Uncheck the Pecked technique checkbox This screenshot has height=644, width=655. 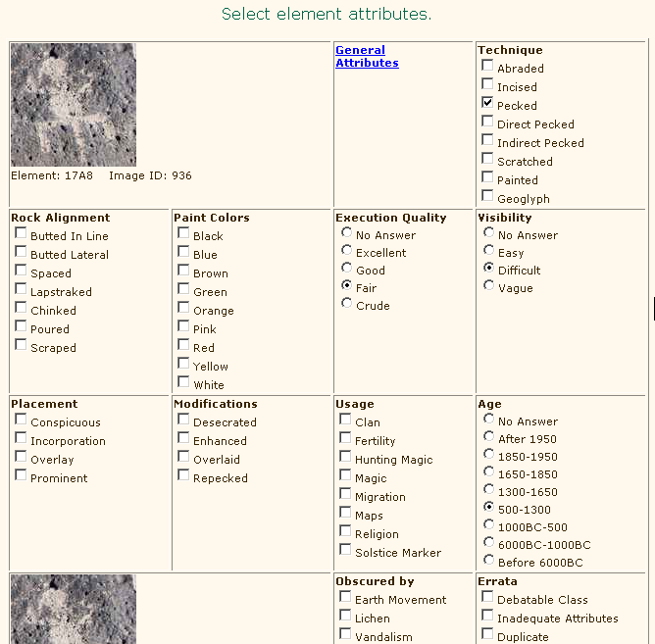487,103
